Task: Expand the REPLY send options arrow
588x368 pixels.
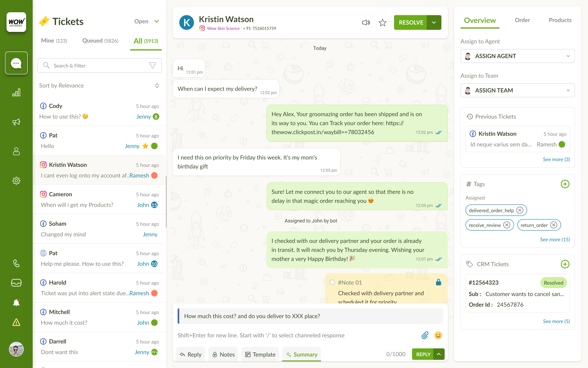Action: (x=439, y=354)
